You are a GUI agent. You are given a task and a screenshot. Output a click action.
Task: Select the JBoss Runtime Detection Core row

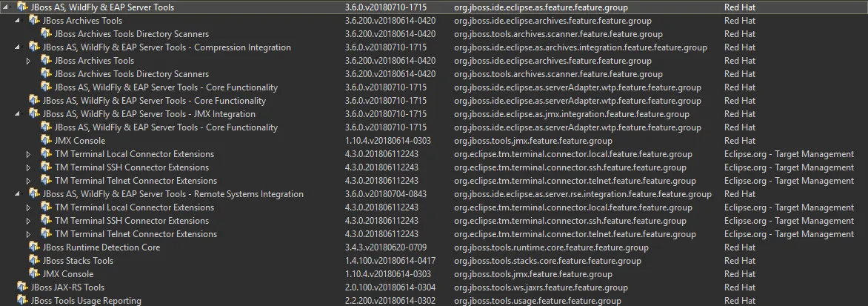(434, 247)
